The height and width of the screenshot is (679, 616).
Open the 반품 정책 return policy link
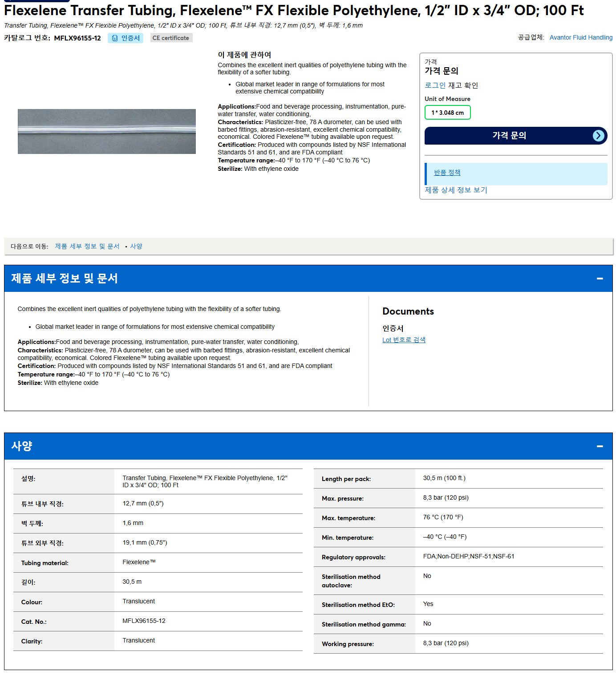447,173
